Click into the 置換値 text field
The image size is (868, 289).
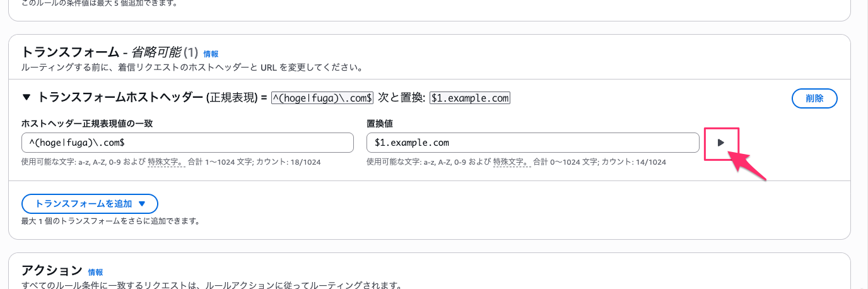532,143
